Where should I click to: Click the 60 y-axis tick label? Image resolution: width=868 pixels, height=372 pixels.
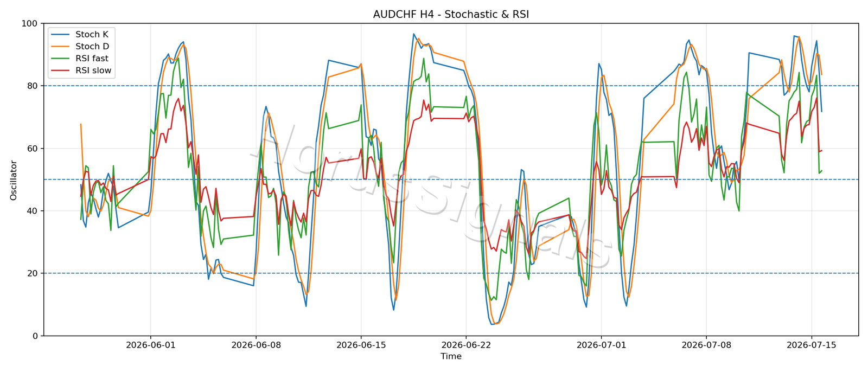(33, 149)
